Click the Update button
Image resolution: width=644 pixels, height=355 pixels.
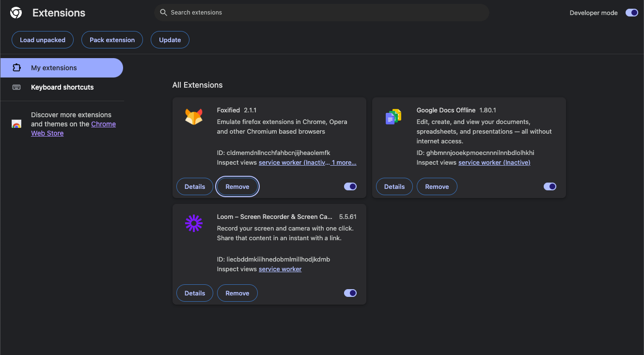[170, 40]
